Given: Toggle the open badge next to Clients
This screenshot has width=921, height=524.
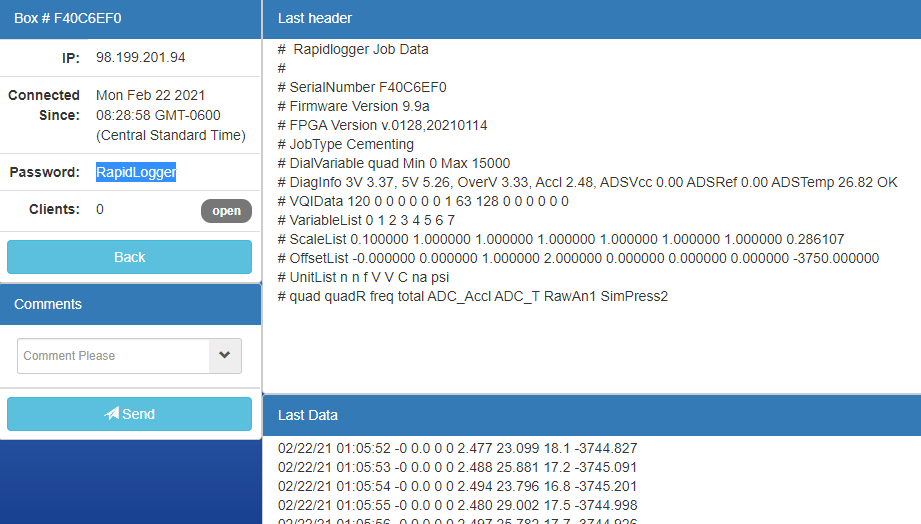Looking at the screenshot, I should coord(226,211).
